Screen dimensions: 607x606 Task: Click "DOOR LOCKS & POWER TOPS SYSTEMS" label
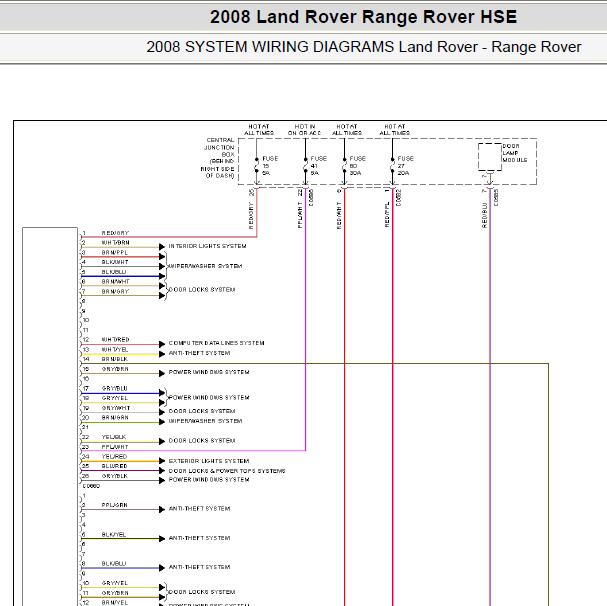click(227, 471)
